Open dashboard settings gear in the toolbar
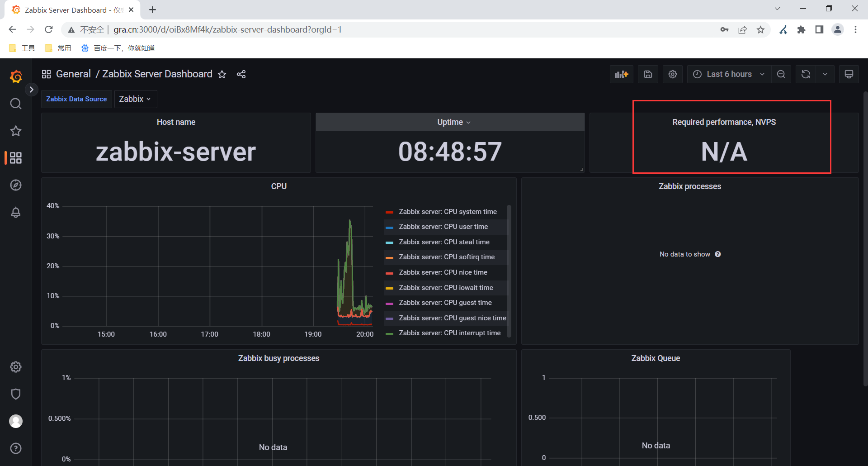Image resolution: width=868 pixels, height=466 pixels. coord(673,74)
